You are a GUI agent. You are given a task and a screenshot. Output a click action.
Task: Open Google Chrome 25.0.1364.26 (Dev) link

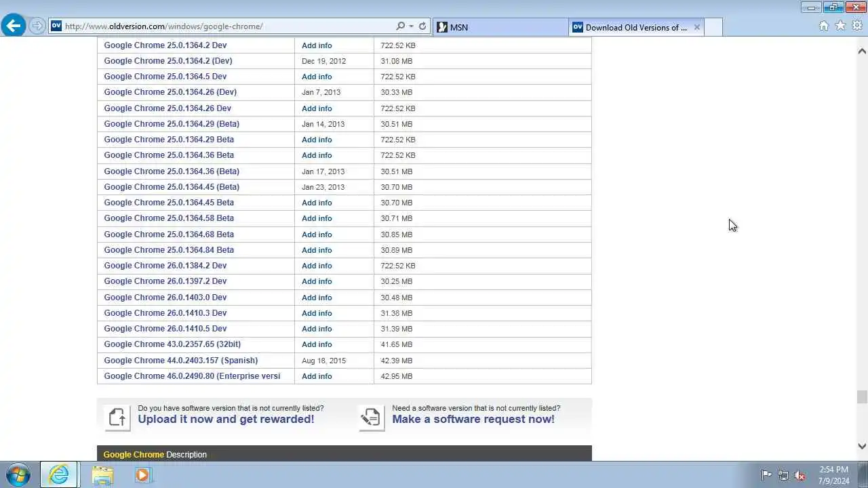(170, 92)
